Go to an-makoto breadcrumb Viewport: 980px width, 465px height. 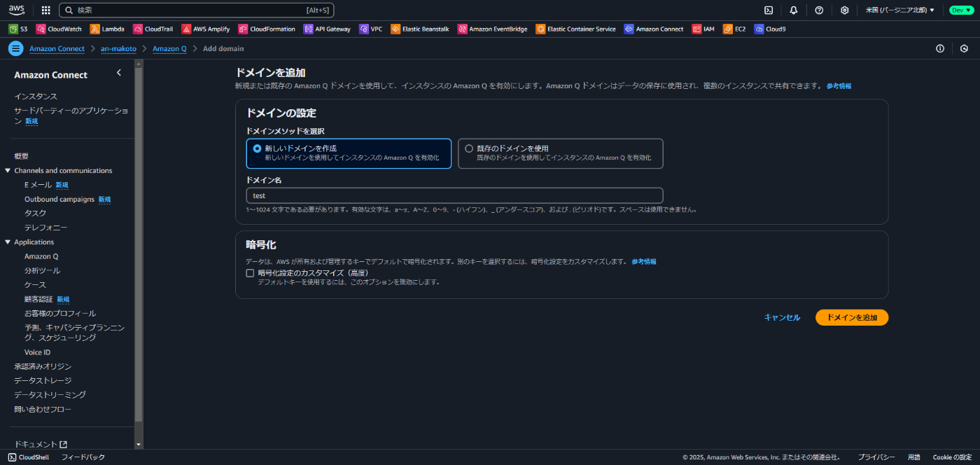tap(118, 48)
